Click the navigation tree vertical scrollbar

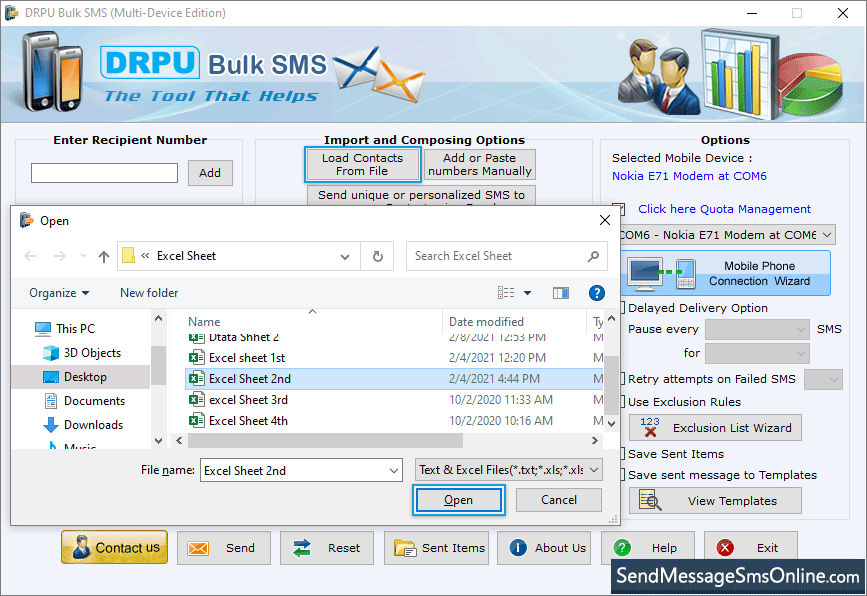coord(159,365)
